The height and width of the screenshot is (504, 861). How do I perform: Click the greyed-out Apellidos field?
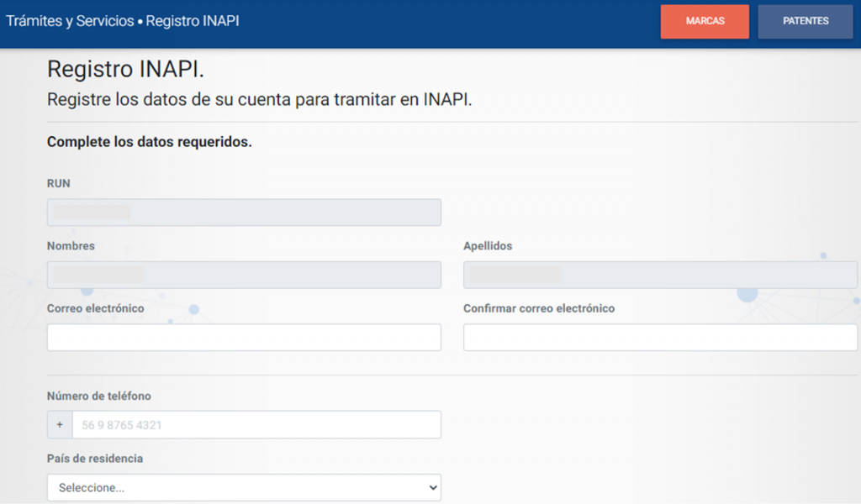[660, 275]
